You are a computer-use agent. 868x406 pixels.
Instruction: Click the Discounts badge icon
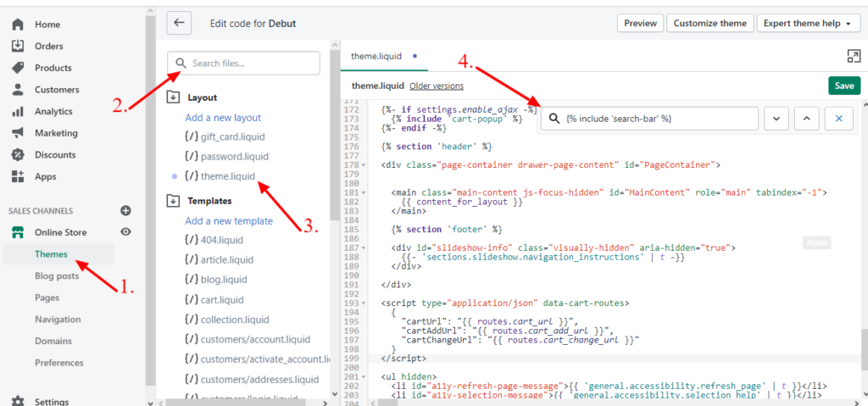tap(18, 154)
